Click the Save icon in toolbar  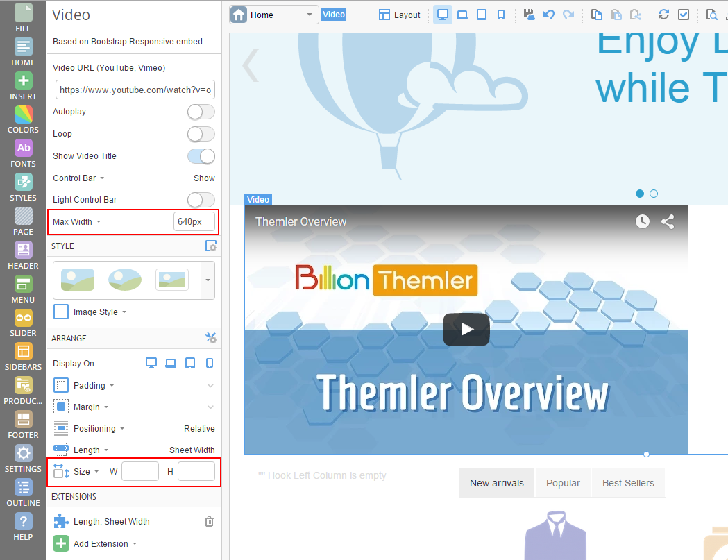pyautogui.click(x=530, y=15)
